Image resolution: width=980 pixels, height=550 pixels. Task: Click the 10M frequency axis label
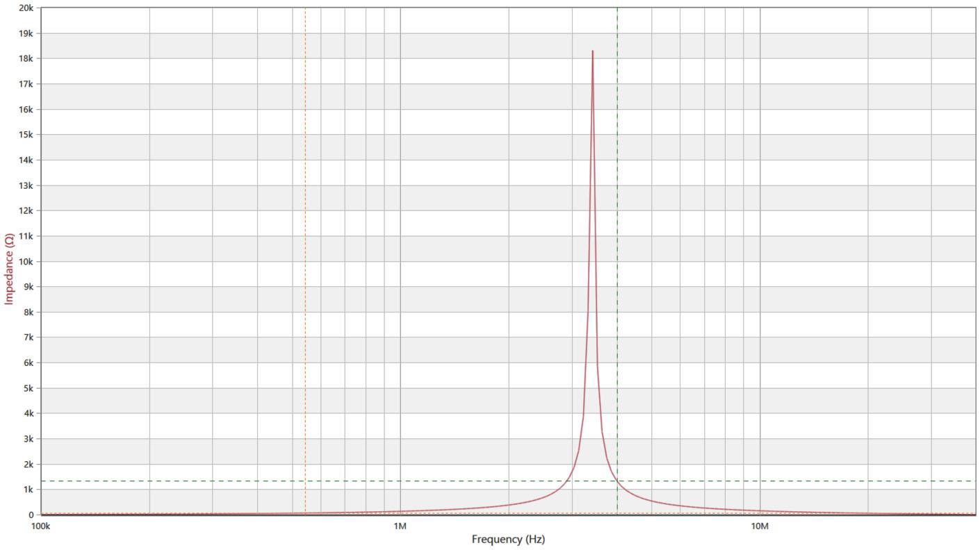(x=760, y=526)
